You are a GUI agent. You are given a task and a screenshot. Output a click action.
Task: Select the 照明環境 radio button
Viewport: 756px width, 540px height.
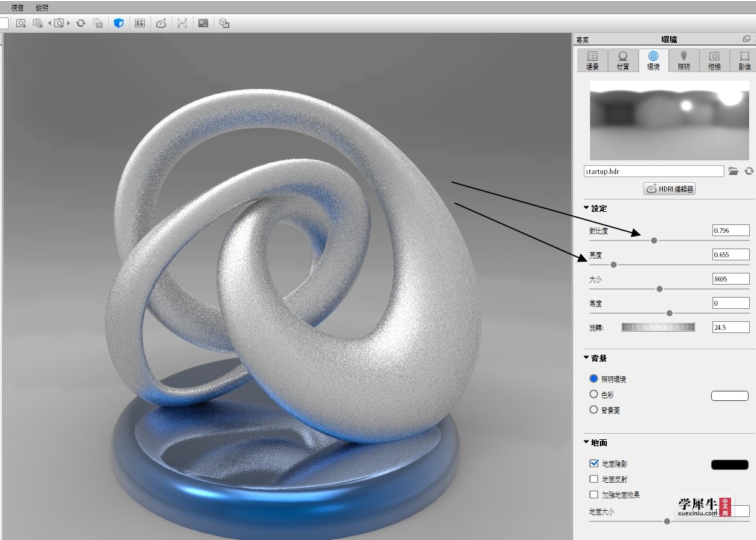pos(594,378)
